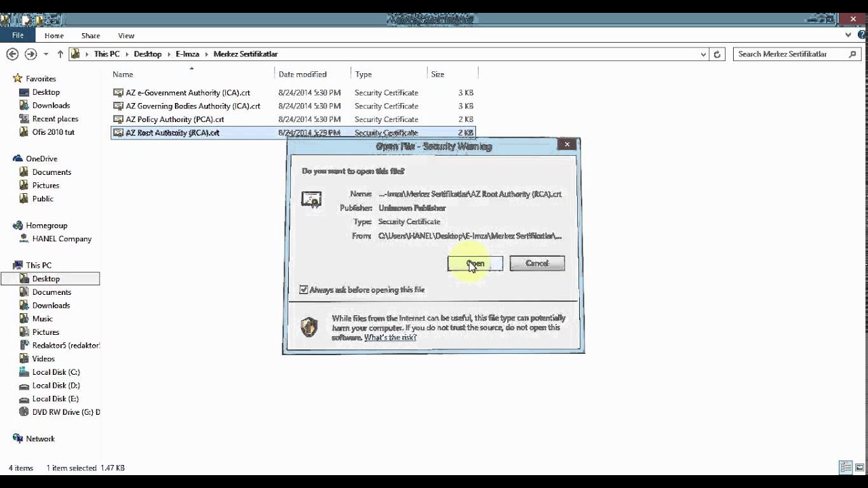
Task: Open the Home ribbon tab
Action: pyautogui.click(x=54, y=35)
